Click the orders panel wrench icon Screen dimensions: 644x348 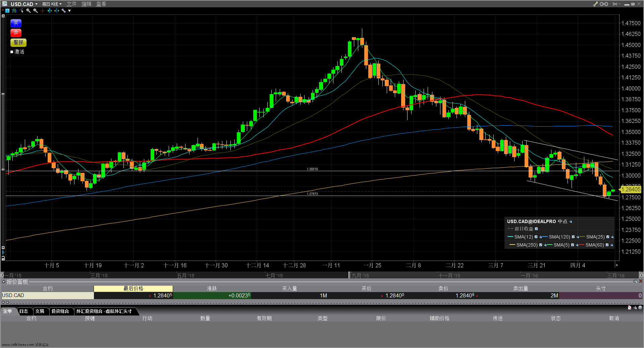pos(635,307)
